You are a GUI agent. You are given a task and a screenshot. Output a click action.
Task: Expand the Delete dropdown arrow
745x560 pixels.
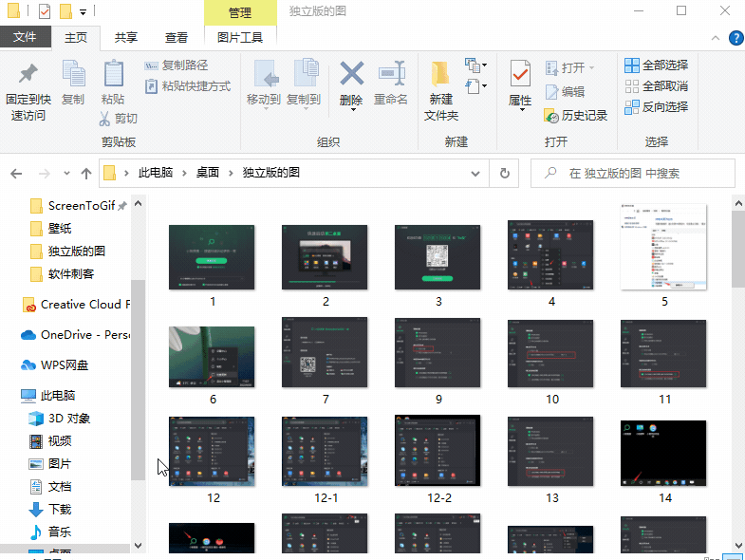point(353,110)
